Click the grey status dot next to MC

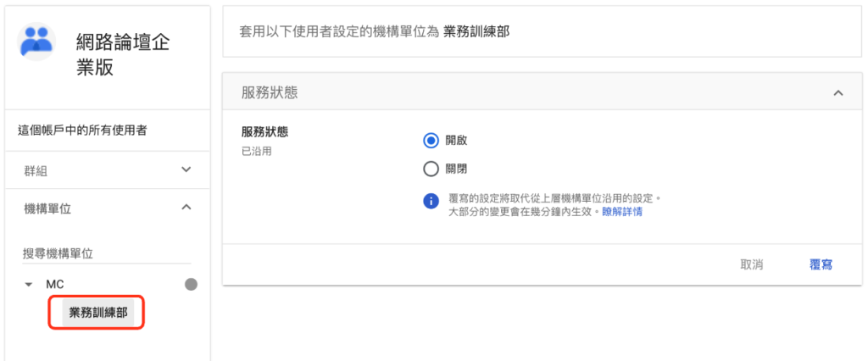click(191, 285)
